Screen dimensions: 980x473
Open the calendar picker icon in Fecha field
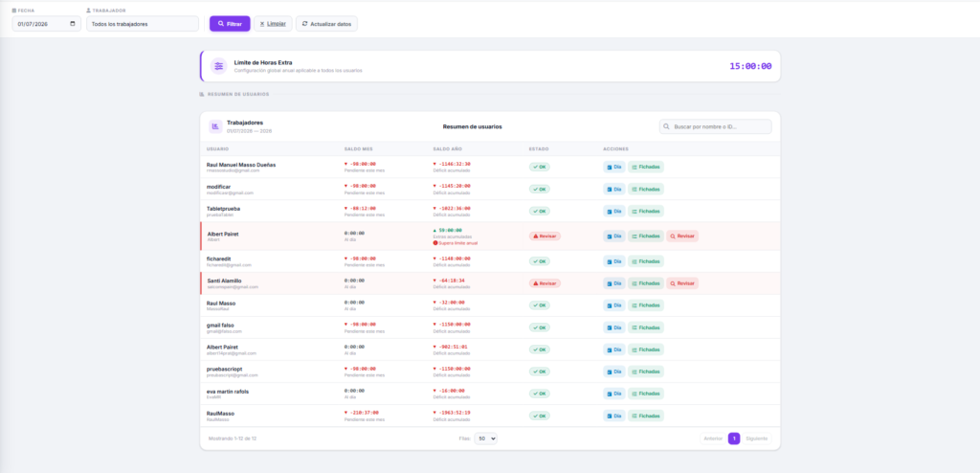[73, 24]
